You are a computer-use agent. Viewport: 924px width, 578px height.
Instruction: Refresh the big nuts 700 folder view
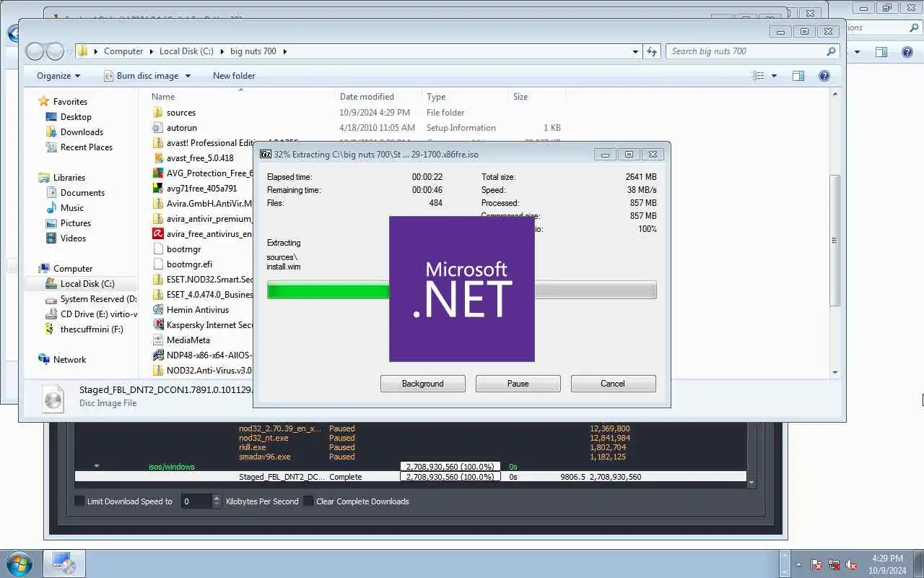point(653,51)
